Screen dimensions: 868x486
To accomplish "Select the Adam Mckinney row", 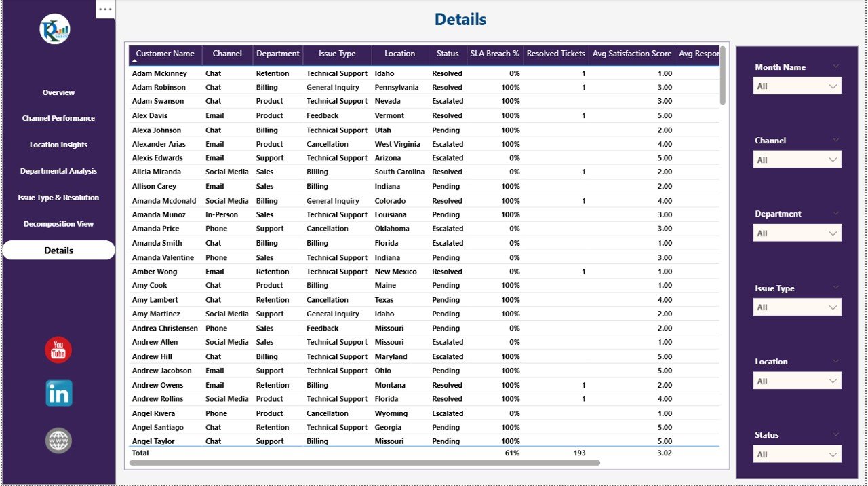I will pyautogui.click(x=424, y=73).
